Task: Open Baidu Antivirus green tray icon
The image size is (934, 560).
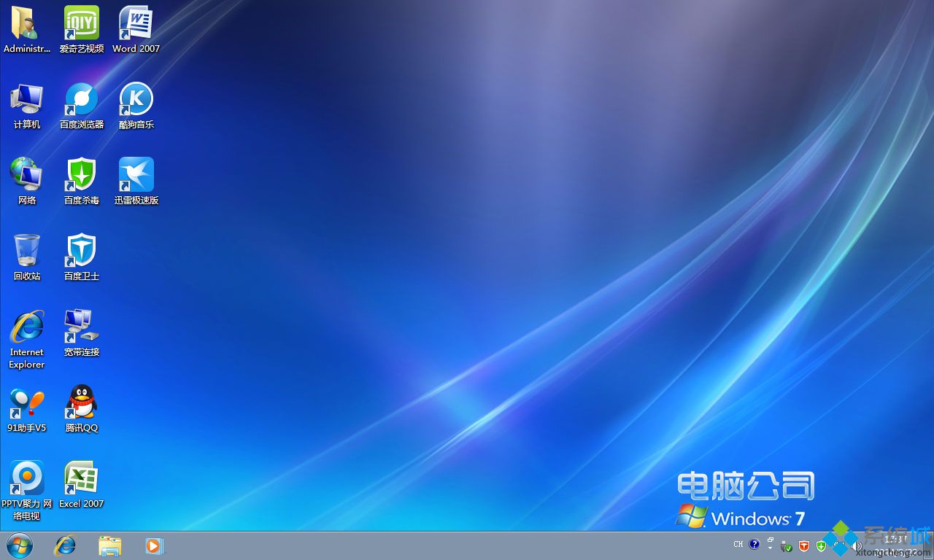Action: click(x=821, y=545)
